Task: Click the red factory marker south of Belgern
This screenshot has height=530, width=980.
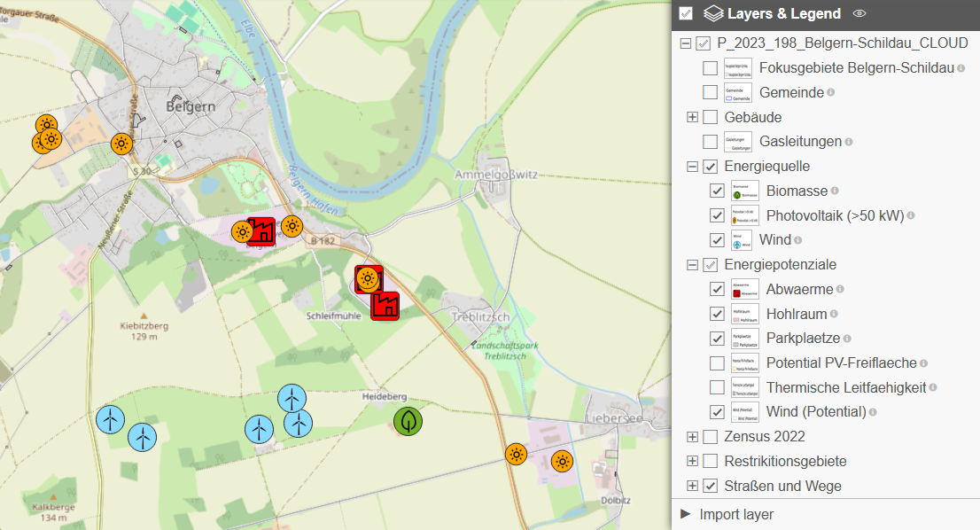Action: 261,231
